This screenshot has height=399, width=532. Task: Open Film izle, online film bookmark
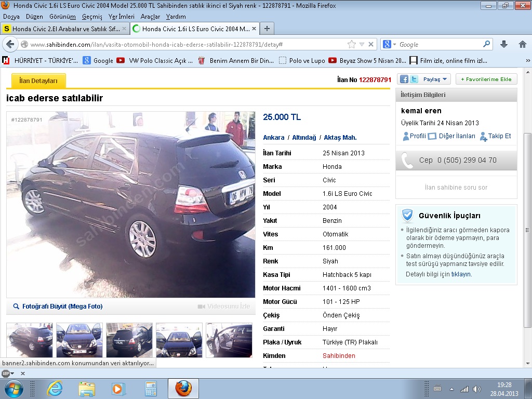[x=448, y=61]
